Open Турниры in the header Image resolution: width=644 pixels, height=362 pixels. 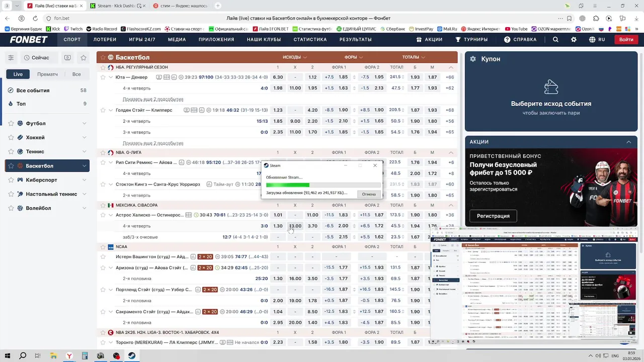click(x=471, y=40)
